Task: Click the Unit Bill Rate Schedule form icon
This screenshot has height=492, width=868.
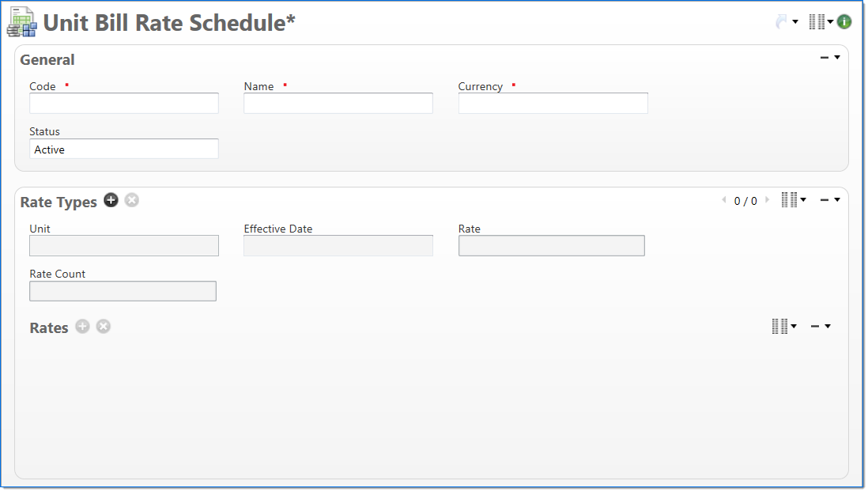Action: pyautogui.click(x=22, y=22)
